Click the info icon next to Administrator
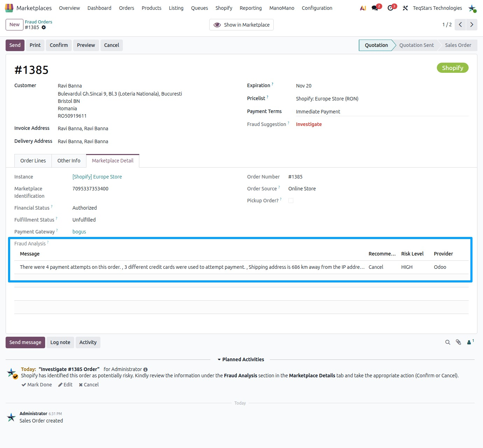The width and height of the screenshot is (483, 448). [146, 369]
